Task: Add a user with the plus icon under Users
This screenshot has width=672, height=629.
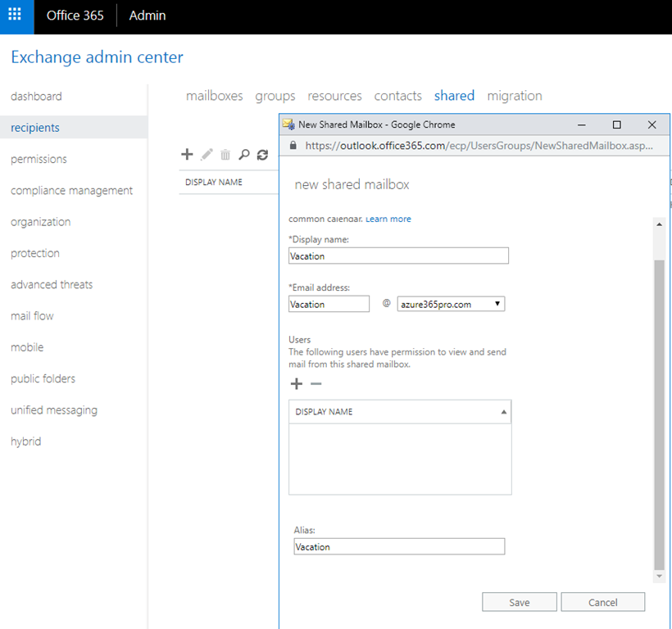Action: point(297,383)
